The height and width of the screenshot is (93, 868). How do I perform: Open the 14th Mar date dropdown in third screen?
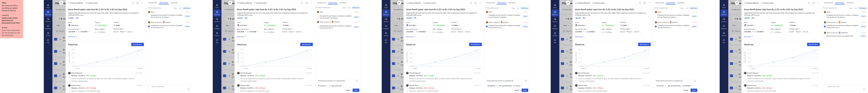coord(518,86)
